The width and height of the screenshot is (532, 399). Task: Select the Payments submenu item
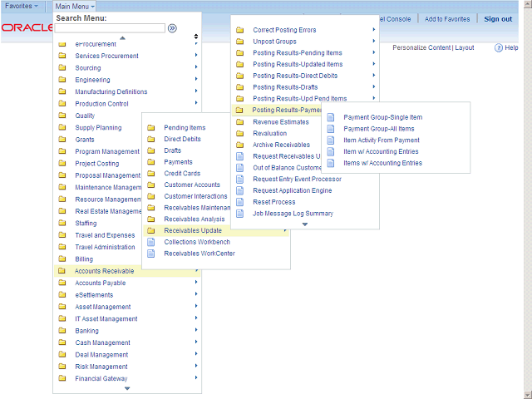coord(178,162)
